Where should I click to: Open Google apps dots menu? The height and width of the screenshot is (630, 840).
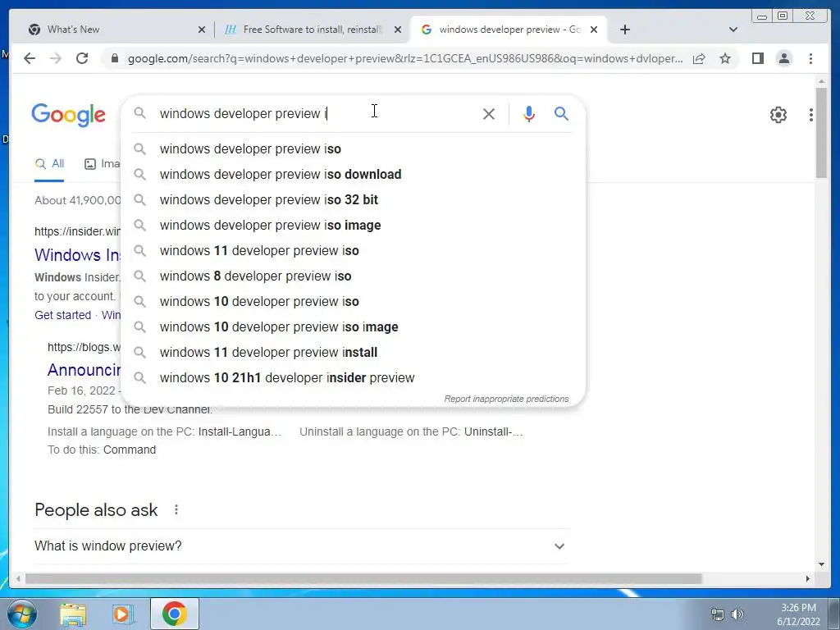pos(811,115)
